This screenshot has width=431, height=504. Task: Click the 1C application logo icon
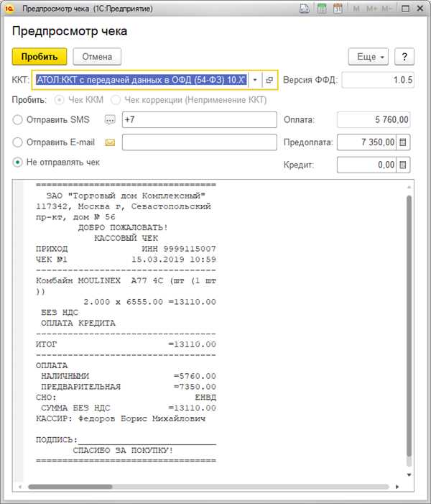pos(9,9)
